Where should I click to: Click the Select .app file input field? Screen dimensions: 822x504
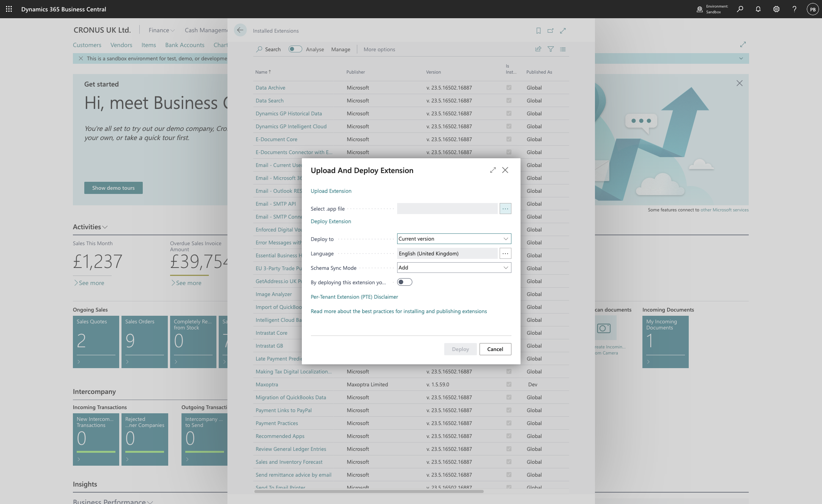coord(447,209)
